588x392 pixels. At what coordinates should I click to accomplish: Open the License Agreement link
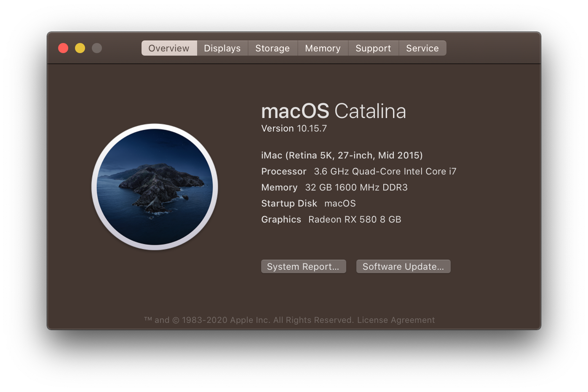point(396,320)
